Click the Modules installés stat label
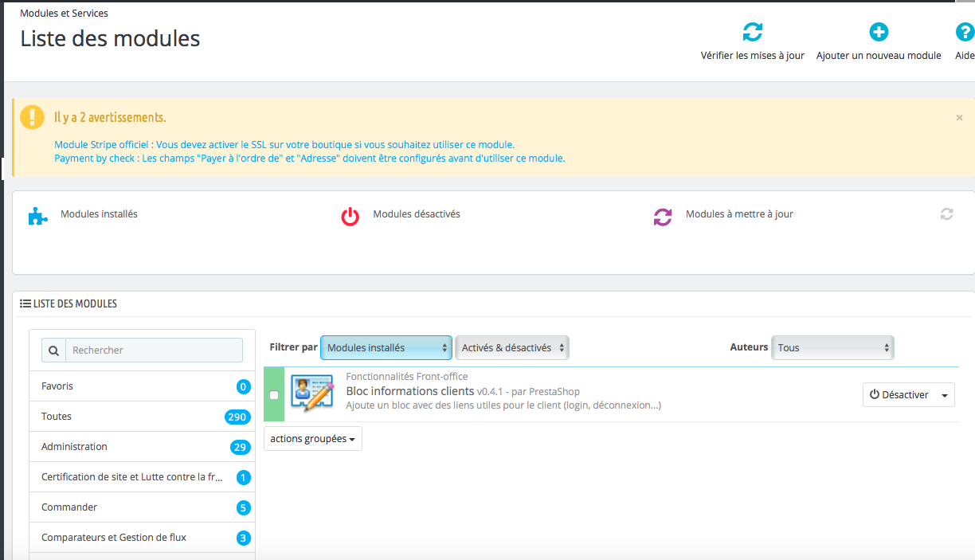The image size is (975, 560). click(x=99, y=214)
